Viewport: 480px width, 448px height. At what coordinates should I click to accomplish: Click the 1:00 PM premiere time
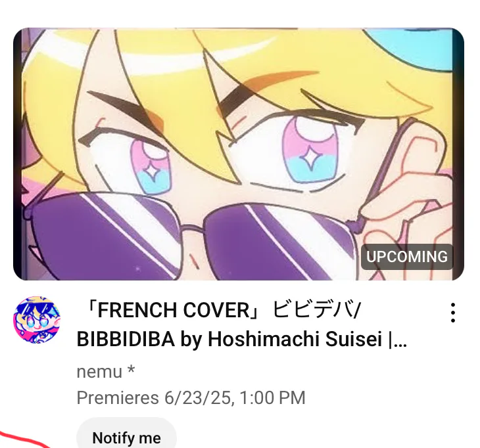pyautogui.click(x=272, y=397)
